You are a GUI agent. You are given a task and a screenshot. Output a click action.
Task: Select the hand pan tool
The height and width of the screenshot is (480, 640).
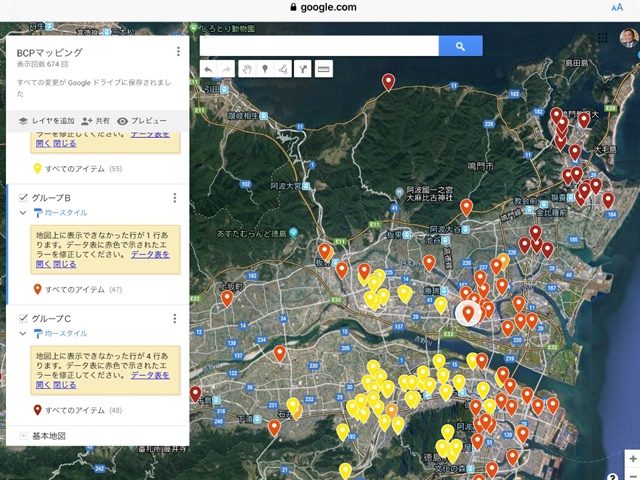coord(245,70)
